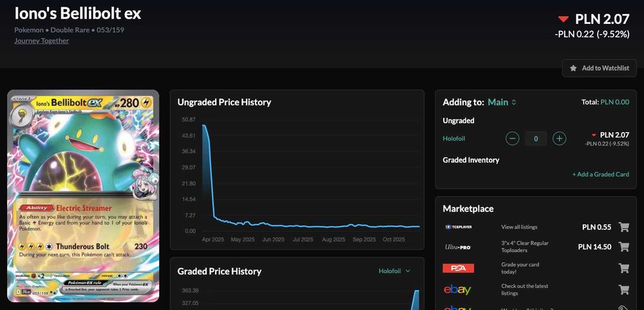Click the PSA grading cart icon
The width and height of the screenshot is (644, 310).
623,268
